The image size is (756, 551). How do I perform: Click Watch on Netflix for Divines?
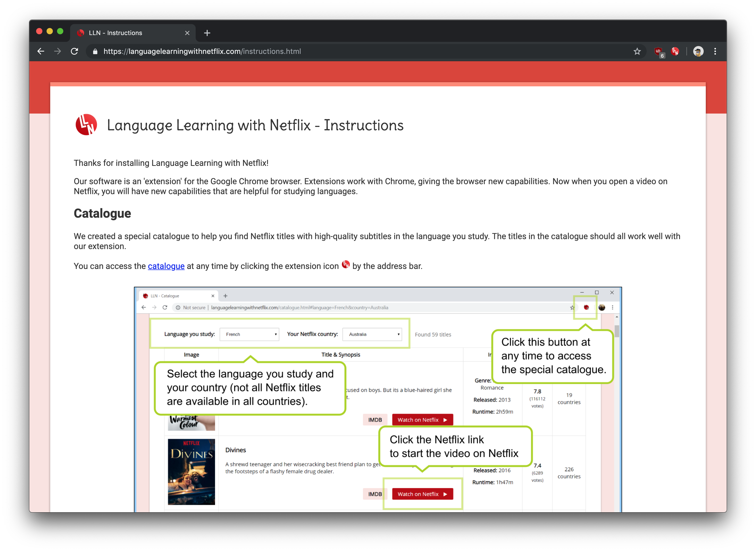(x=422, y=494)
